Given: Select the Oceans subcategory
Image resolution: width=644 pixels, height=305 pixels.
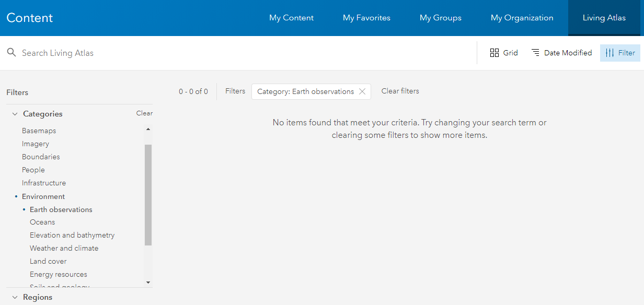Looking at the screenshot, I should click(42, 222).
